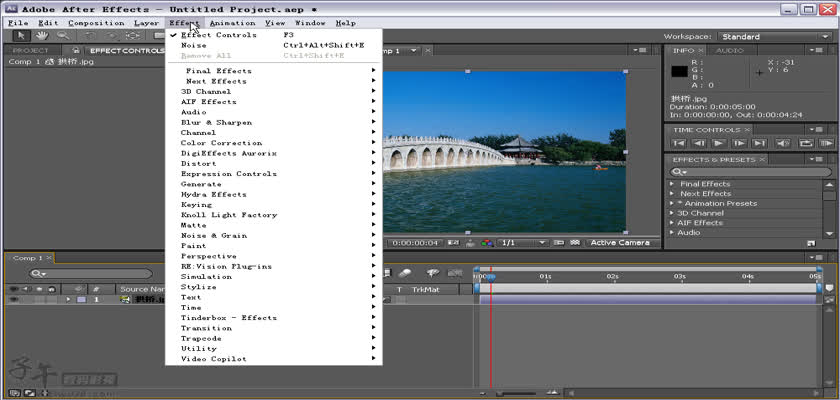Start RAM preview in Time Controls

click(x=826, y=143)
